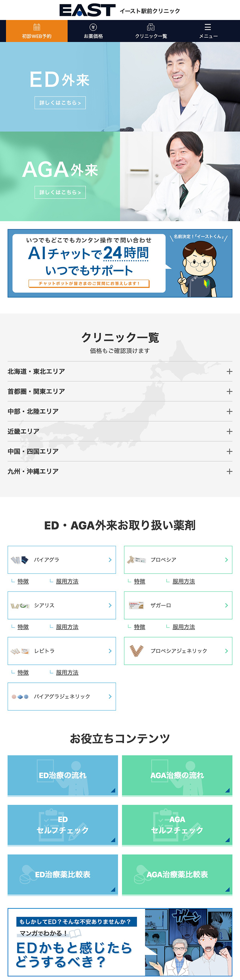
Task: Open ED治療の流れ tile
Action: click(63, 776)
